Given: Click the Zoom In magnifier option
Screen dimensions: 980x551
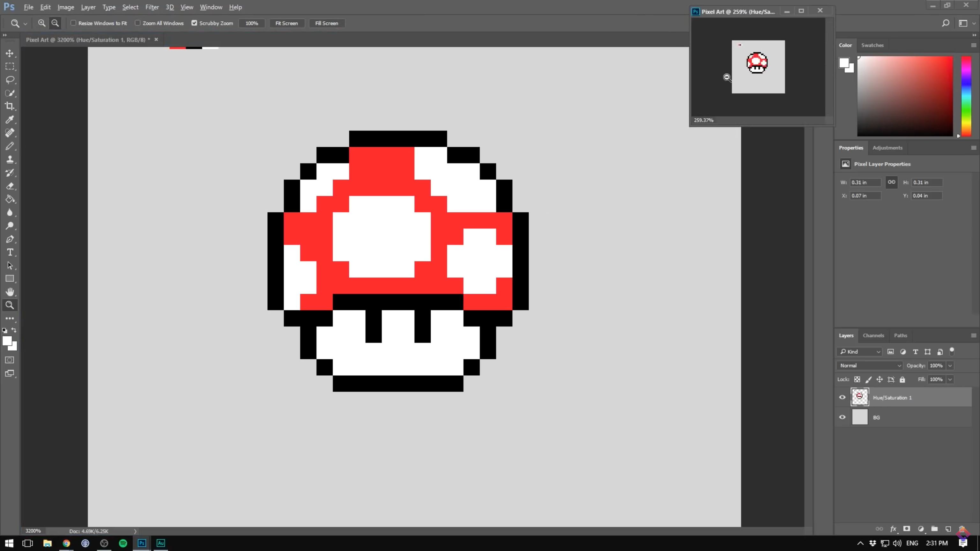Looking at the screenshot, I should [x=42, y=23].
